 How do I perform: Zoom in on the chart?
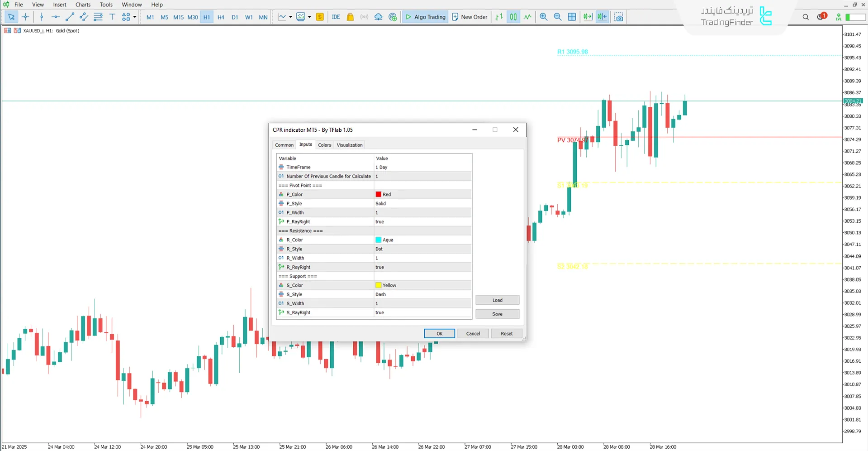click(544, 17)
